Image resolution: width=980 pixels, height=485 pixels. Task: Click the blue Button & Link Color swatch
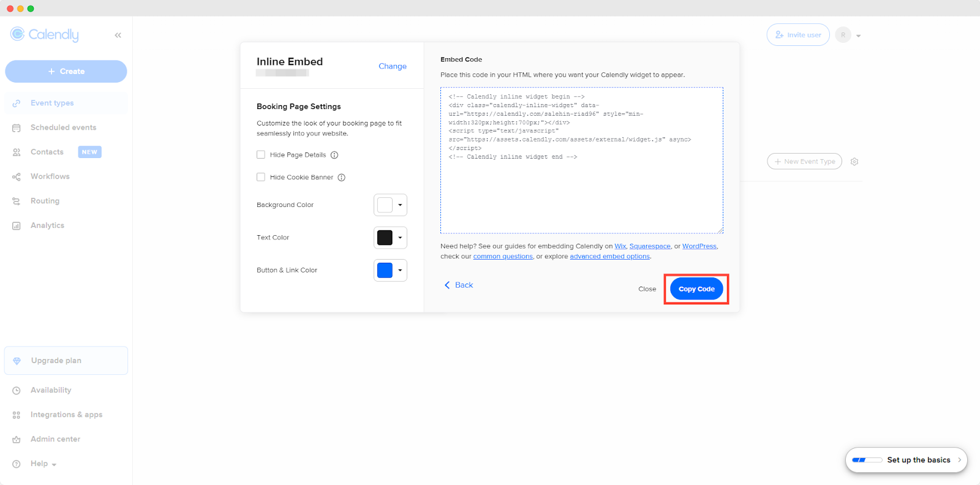coord(385,270)
